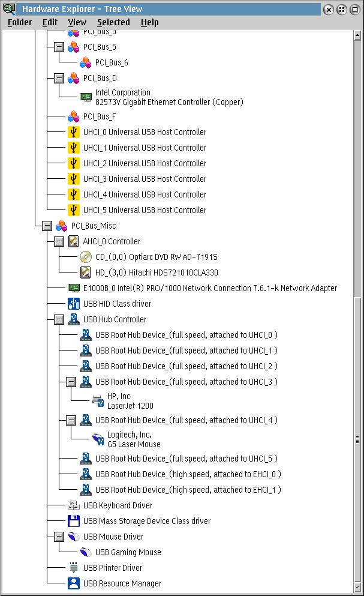This screenshot has width=364, height=596.
Task: Click the HP LaserJet 1200 printer icon
Action: click(x=98, y=401)
